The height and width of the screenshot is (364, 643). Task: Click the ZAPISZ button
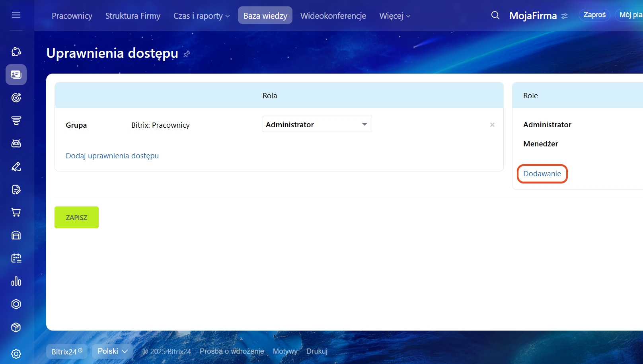click(76, 218)
